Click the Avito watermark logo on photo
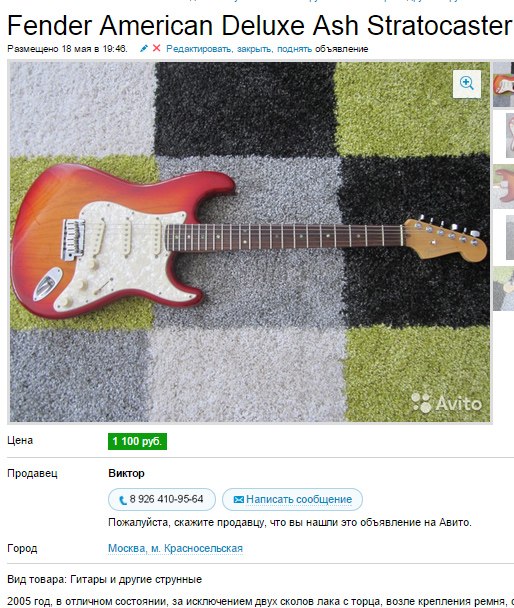The height and width of the screenshot is (608, 514). [447, 403]
